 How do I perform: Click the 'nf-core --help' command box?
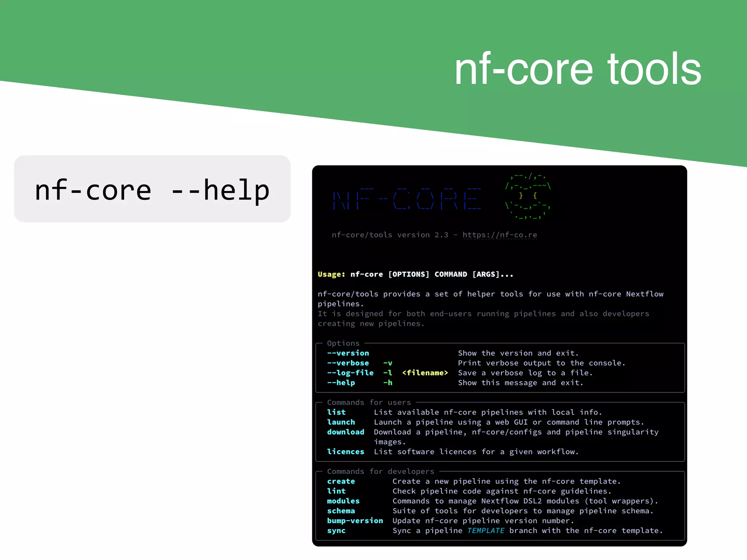[x=152, y=189]
